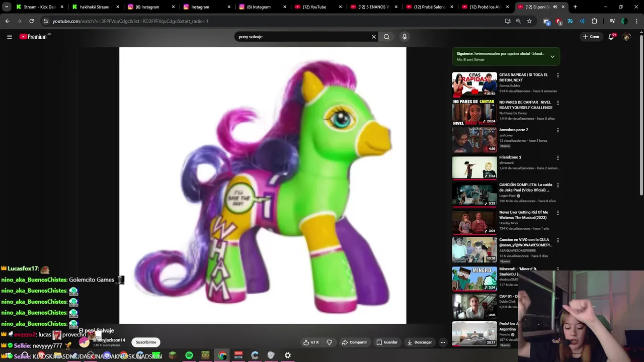Open the CITAS RAPIDAS video thumbnail

click(x=474, y=84)
